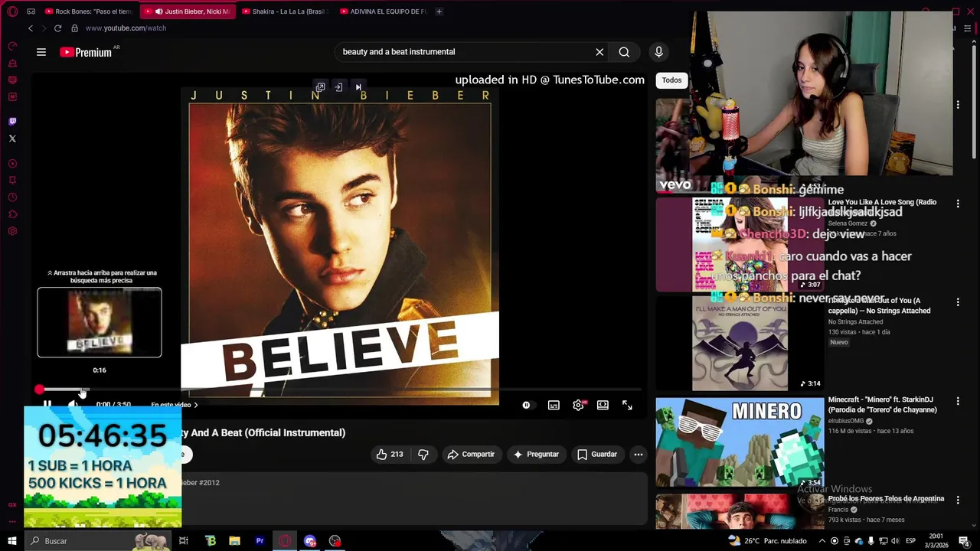This screenshot has height=551, width=980.
Task: Open options for I'll Make a Man Out of You
Action: coord(958,302)
